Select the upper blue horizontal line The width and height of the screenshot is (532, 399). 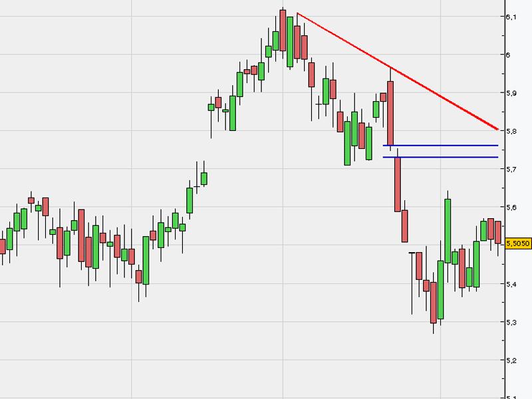click(446, 145)
